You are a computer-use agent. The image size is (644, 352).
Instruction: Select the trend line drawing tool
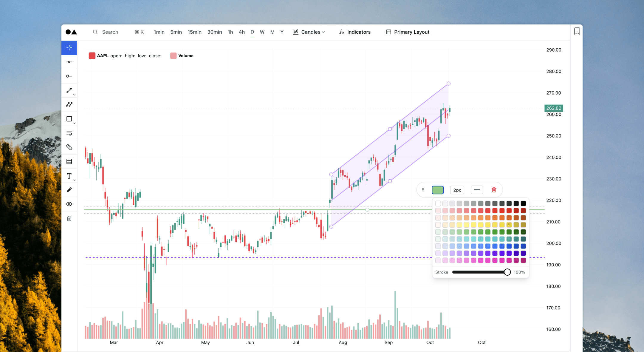click(69, 90)
